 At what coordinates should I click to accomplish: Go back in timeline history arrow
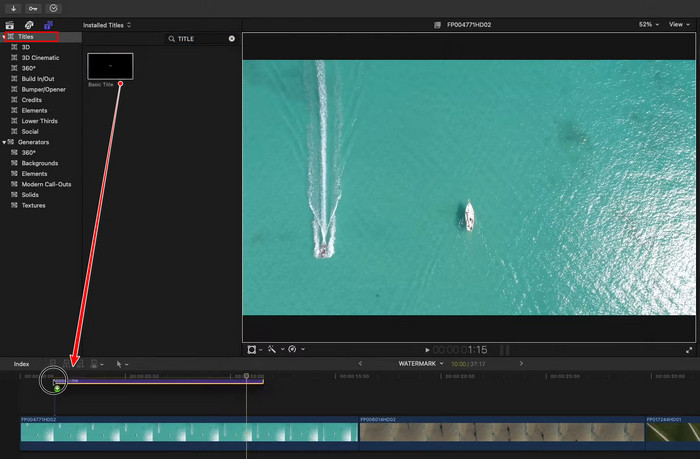pyautogui.click(x=360, y=363)
